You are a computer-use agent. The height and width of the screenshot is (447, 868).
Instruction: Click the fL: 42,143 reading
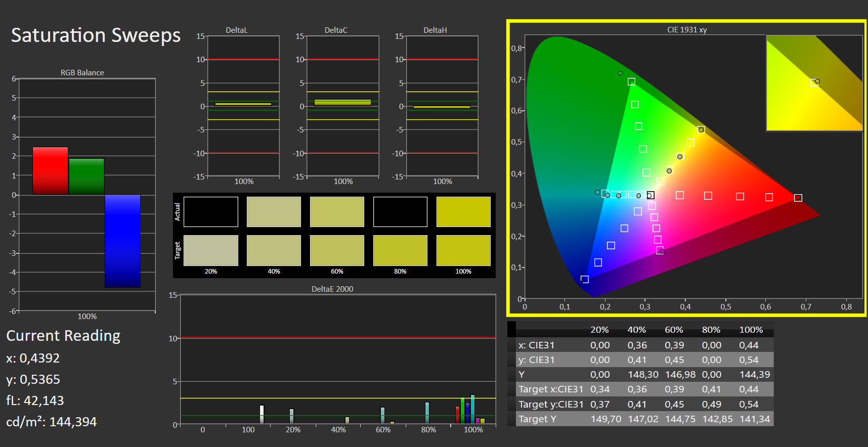(x=35, y=400)
